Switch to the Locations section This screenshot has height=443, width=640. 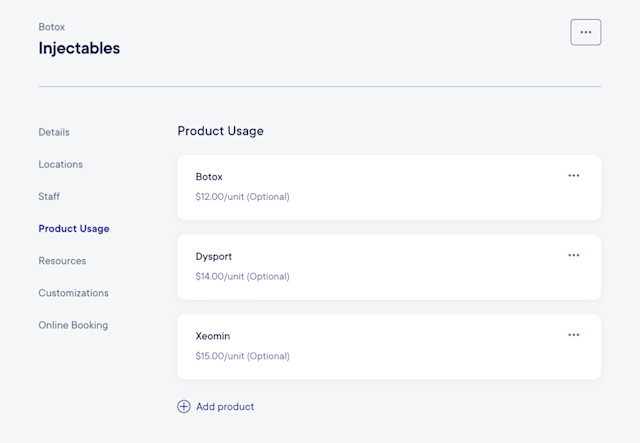[x=61, y=164]
